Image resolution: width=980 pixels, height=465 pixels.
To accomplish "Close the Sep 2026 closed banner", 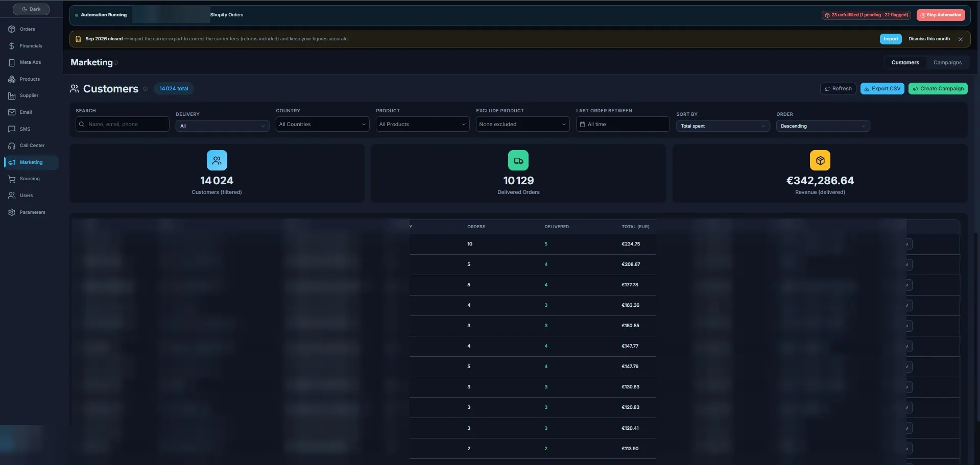I will tap(961, 39).
